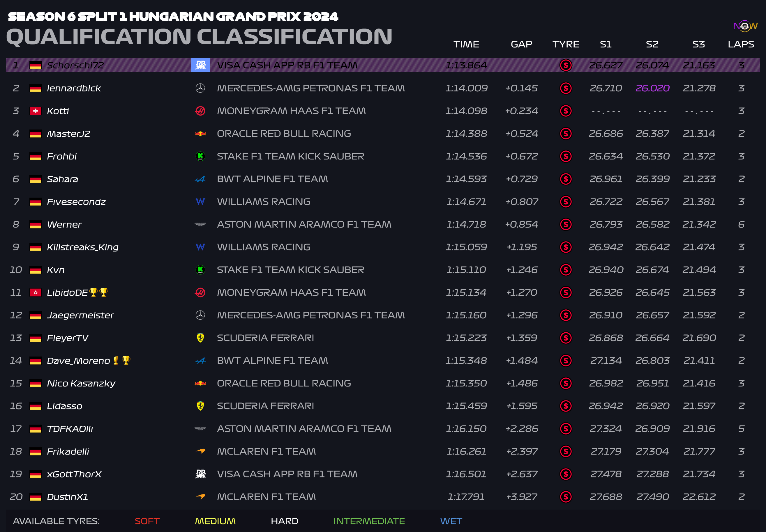Viewport: 766px width, 532px height.
Task: Click the soft tyre icon in Schorschi72's row
Action: [566, 65]
